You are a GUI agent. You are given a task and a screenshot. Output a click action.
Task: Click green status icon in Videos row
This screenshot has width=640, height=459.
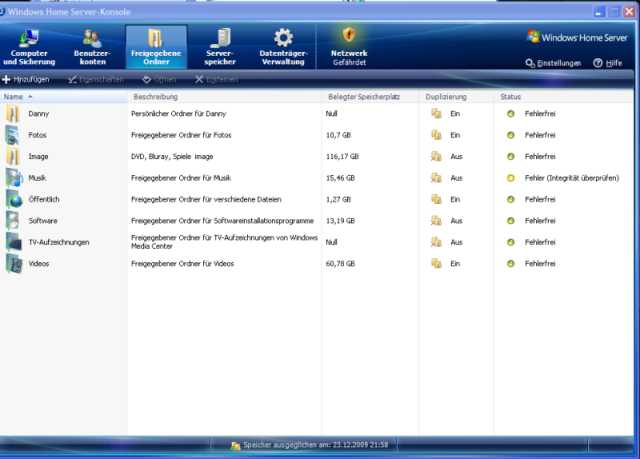click(511, 264)
